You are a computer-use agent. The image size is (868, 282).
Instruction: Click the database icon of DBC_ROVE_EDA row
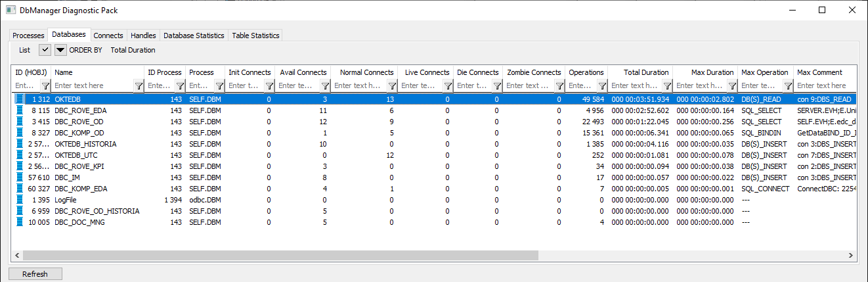(x=20, y=110)
